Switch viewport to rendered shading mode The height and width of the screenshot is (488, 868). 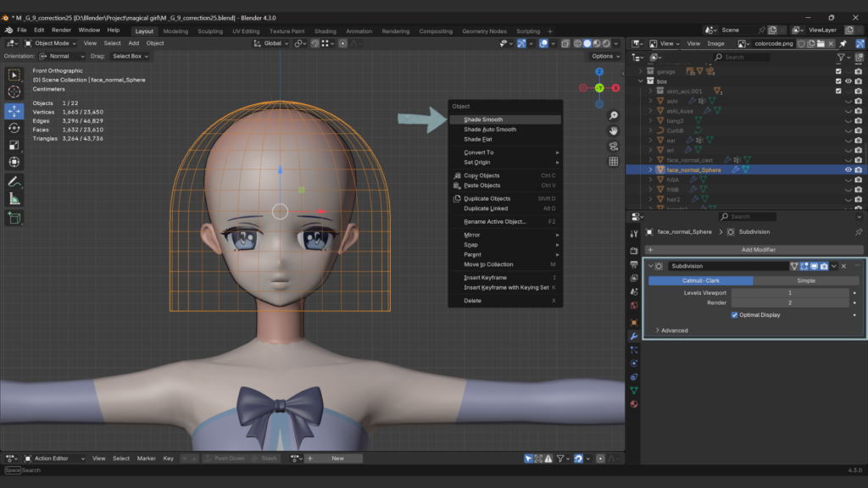(x=605, y=43)
